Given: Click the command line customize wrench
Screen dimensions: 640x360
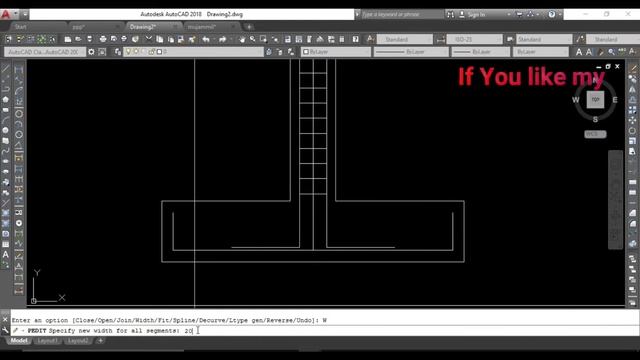Looking at the screenshot, I should [x=5, y=331].
